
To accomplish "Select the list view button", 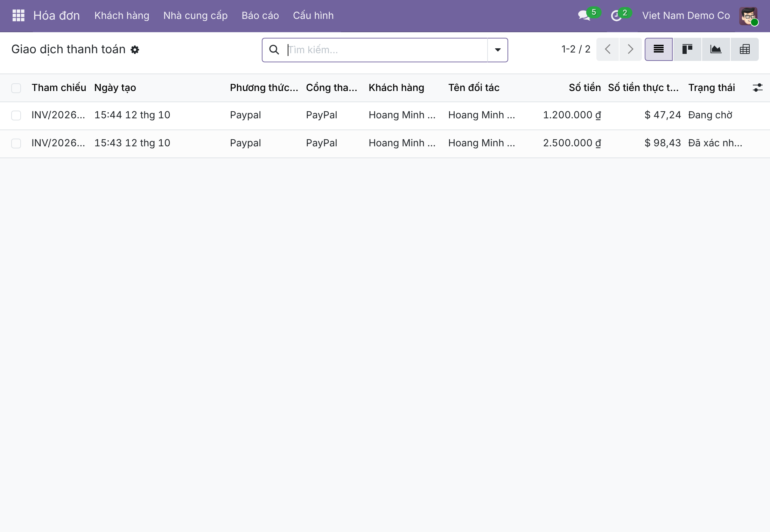I will click(x=659, y=49).
